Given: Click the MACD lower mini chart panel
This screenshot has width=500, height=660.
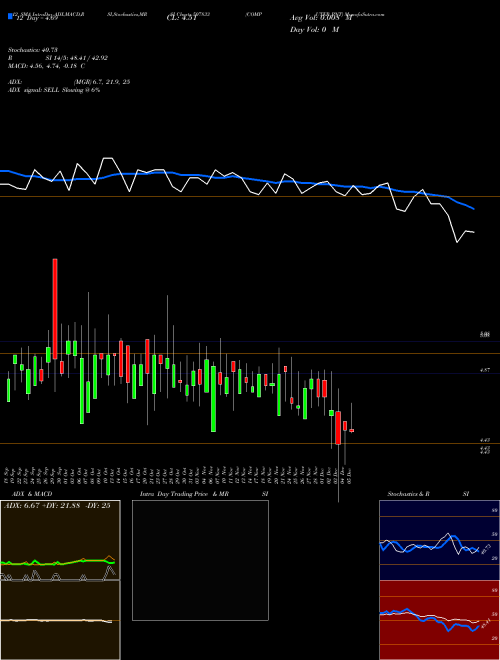Looking at the screenshot, I should tap(60, 620).
